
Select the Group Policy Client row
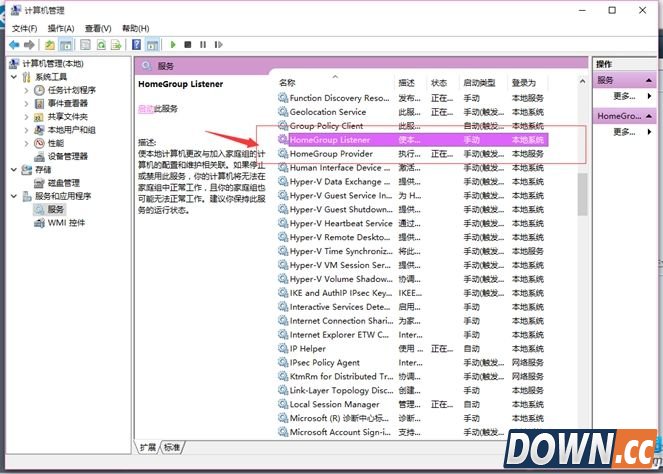click(x=413, y=126)
